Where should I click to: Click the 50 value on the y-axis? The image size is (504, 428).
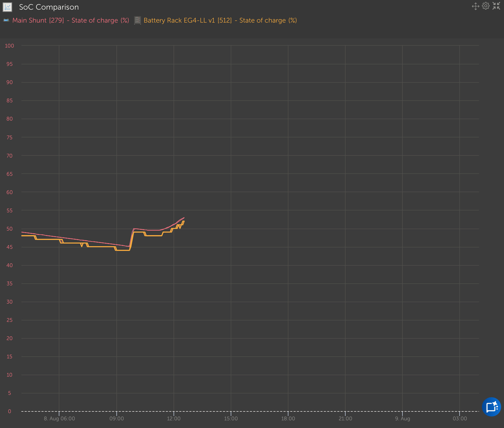[9, 229]
